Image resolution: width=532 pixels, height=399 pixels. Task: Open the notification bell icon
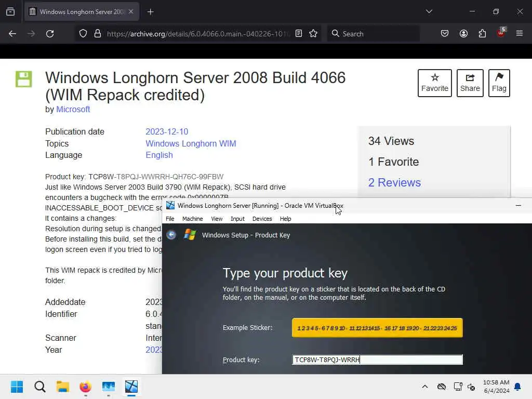pyautogui.click(x=517, y=387)
